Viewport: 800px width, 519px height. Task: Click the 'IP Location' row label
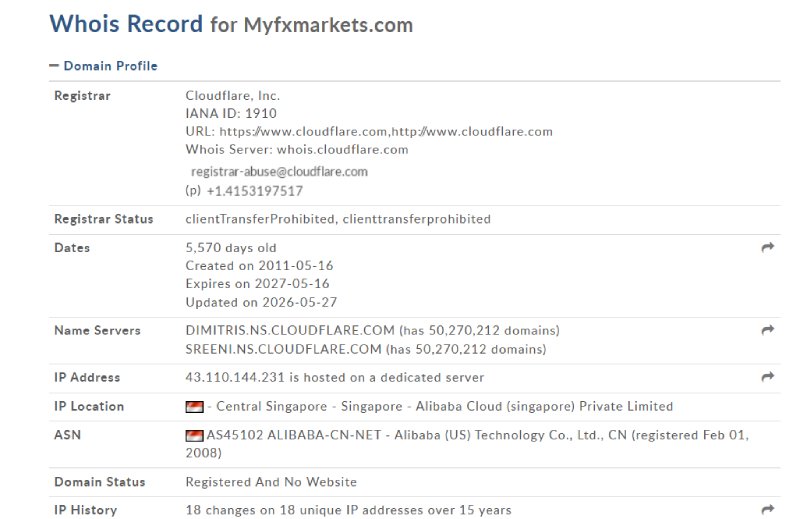[x=89, y=406]
